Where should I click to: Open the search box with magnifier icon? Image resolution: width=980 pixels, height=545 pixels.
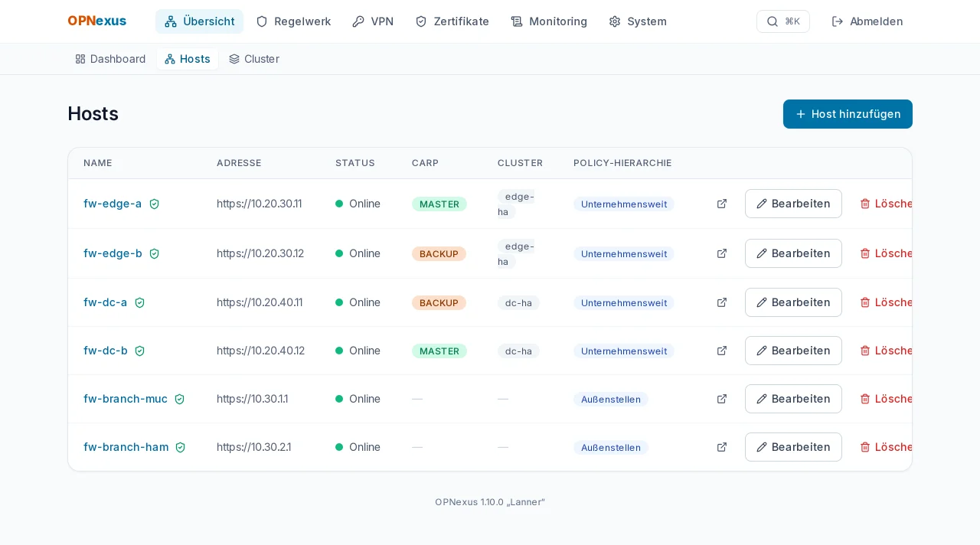pyautogui.click(x=782, y=21)
